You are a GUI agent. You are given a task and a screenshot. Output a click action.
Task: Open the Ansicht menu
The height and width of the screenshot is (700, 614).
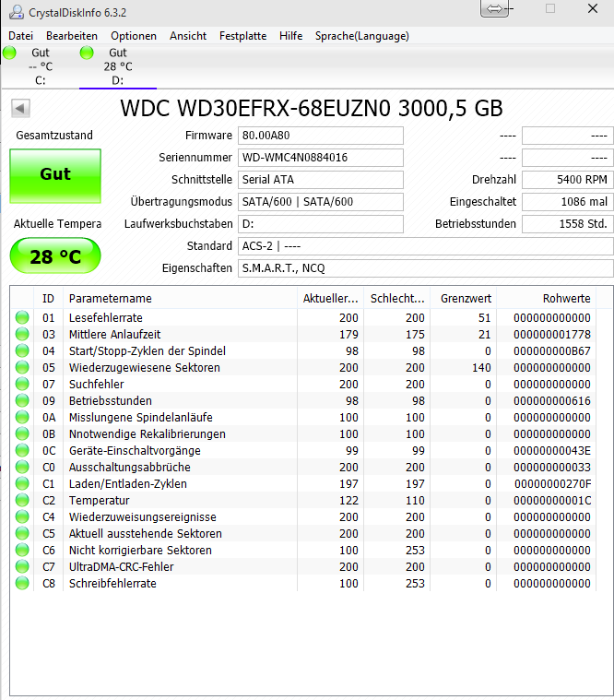tap(188, 36)
